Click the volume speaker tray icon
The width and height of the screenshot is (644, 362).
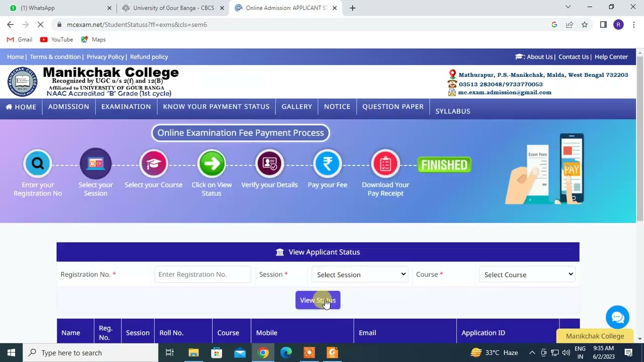pyautogui.click(x=567, y=352)
